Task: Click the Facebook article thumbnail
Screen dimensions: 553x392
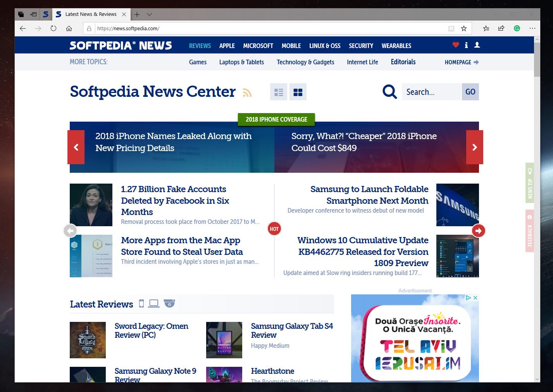Action: click(91, 205)
